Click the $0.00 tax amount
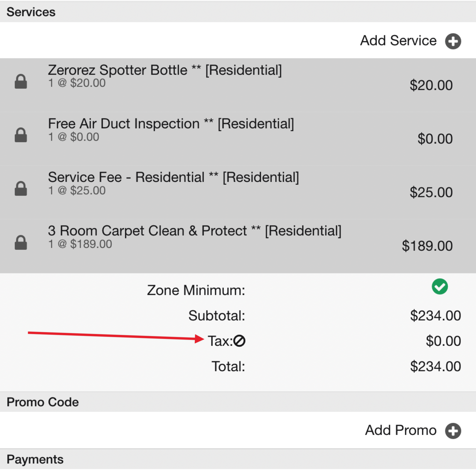The image size is (476, 470). (x=443, y=341)
